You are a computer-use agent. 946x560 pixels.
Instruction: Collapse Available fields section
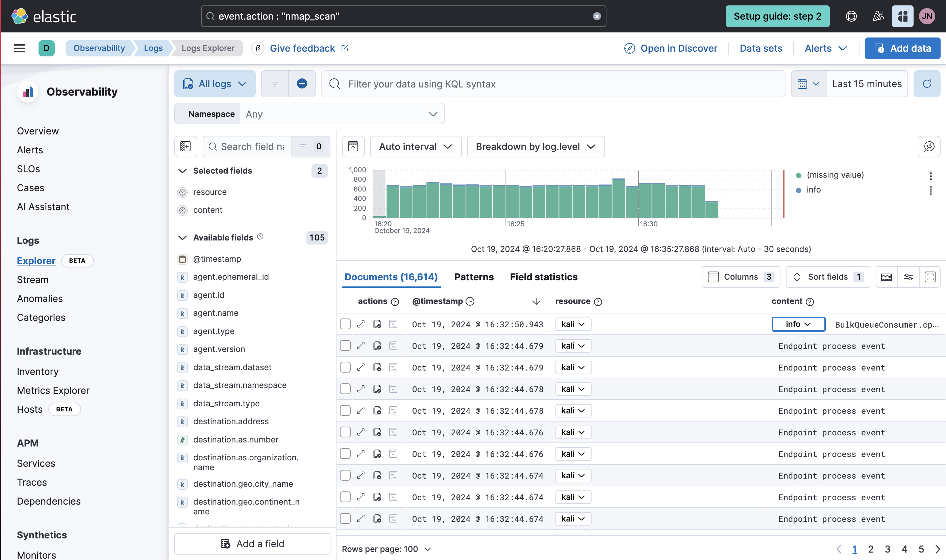click(183, 238)
